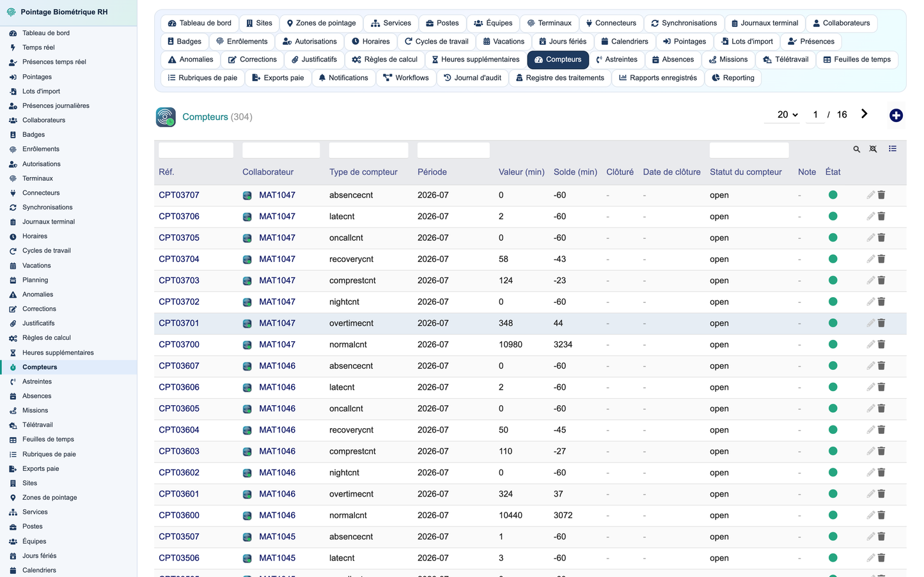Open record link CPT03703

click(179, 281)
